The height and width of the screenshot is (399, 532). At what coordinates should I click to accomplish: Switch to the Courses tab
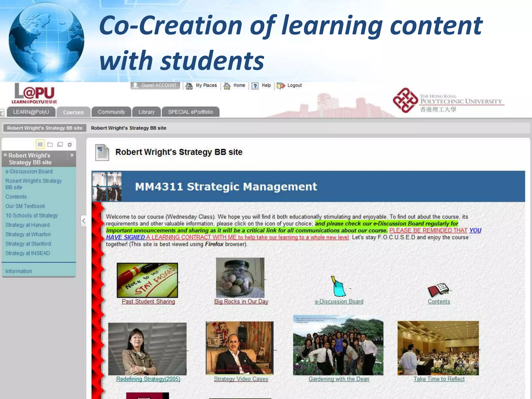(74, 112)
